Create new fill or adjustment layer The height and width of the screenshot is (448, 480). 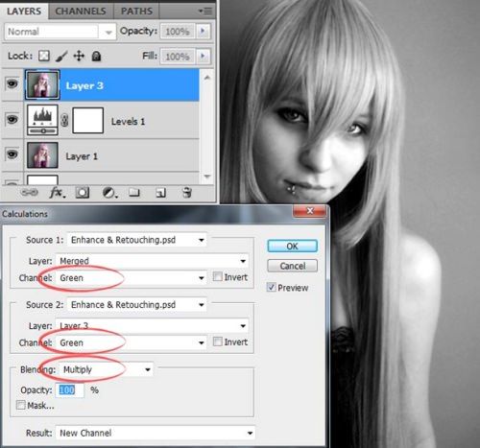[x=109, y=193]
